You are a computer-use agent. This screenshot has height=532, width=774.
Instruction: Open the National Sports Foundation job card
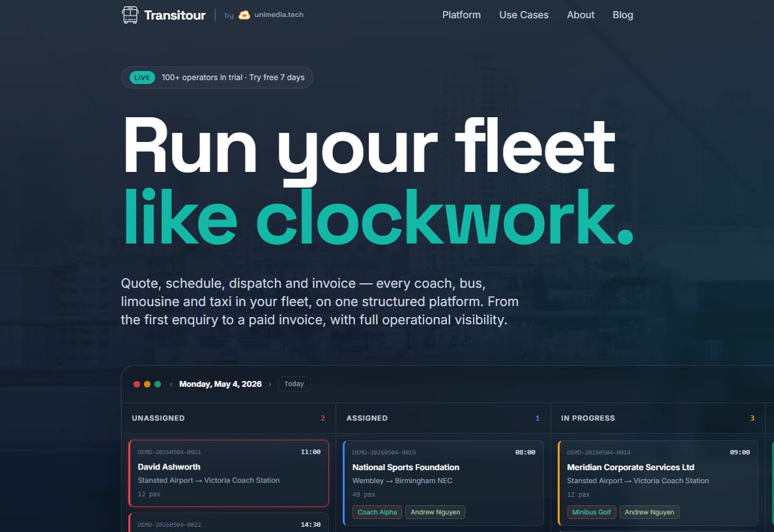click(443, 483)
